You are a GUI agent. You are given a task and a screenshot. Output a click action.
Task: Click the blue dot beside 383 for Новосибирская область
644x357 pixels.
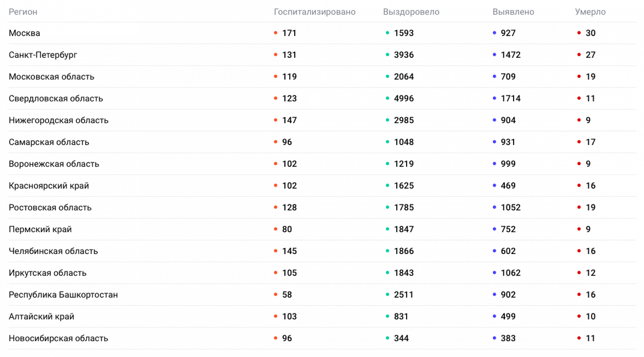[494, 338]
